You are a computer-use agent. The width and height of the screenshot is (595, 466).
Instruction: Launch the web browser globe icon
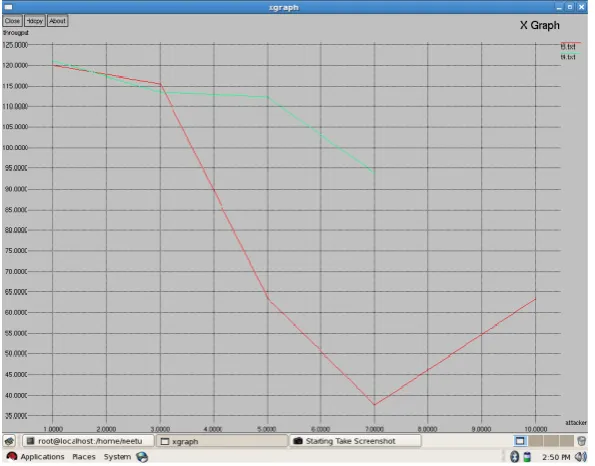pyautogui.click(x=142, y=457)
